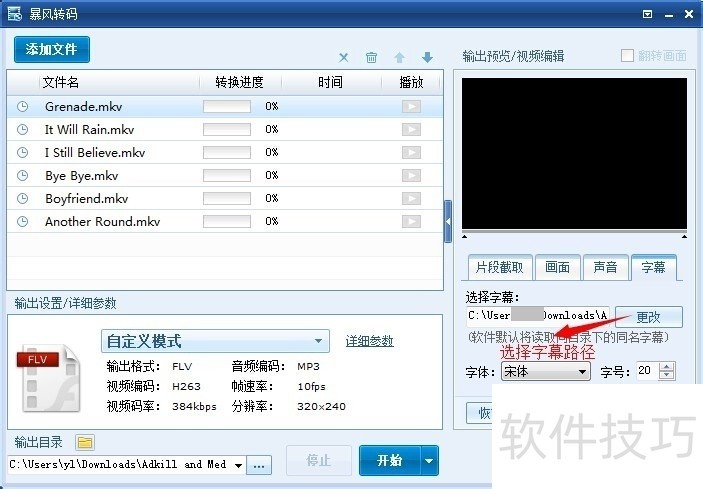Play preview for Grenade.mkv
This screenshot has width=703, height=489.
click(x=411, y=107)
